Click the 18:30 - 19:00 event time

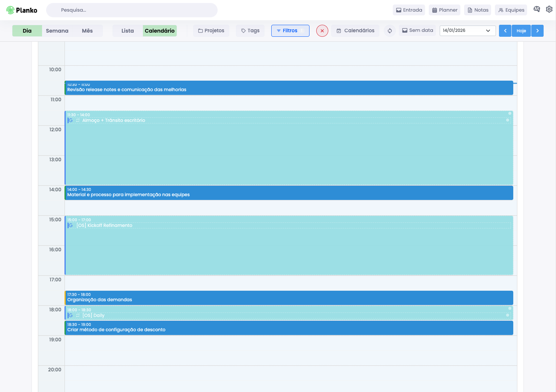click(79, 324)
